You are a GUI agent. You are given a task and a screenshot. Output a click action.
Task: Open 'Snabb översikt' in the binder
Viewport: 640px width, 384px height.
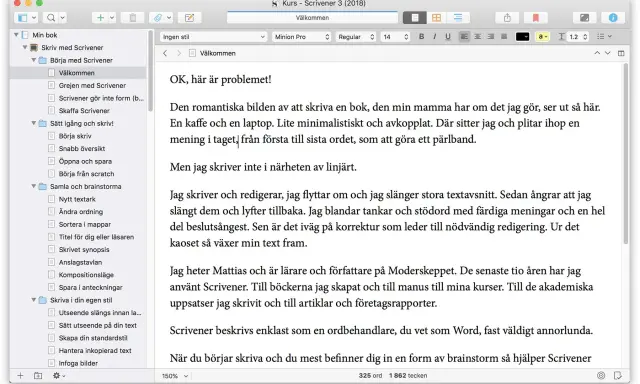[x=82, y=149]
